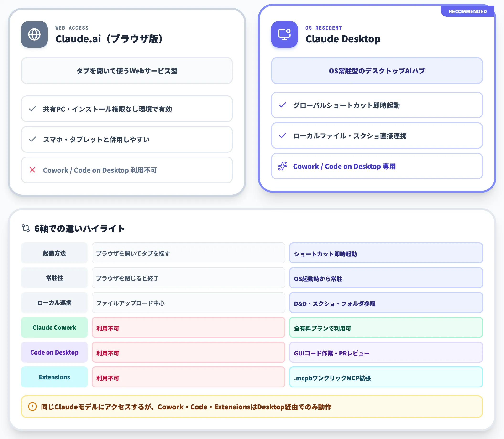Click the D&D・スクショ・フォルダ参照 cell
504x439 pixels.
[x=386, y=303]
